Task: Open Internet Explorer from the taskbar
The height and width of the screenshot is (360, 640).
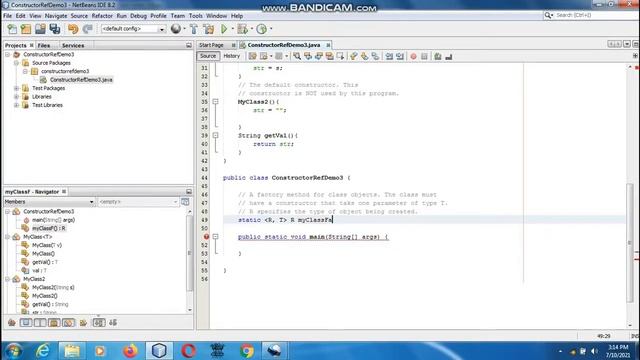Action: 43,351
